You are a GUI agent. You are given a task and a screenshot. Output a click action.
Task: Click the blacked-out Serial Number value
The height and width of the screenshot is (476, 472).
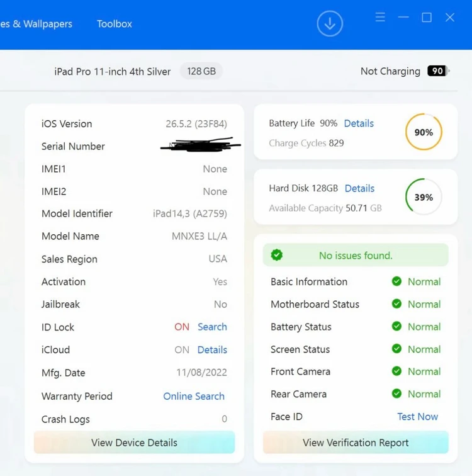click(x=201, y=145)
